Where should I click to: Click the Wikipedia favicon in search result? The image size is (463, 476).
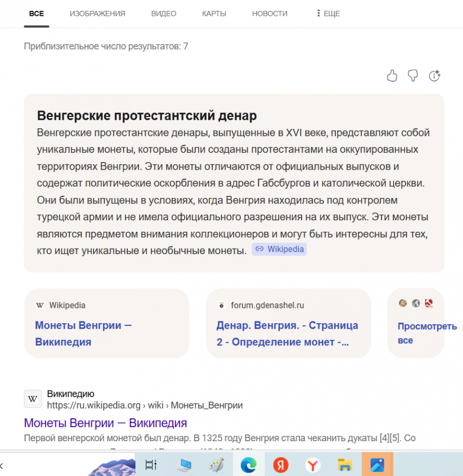(x=33, y=399)
